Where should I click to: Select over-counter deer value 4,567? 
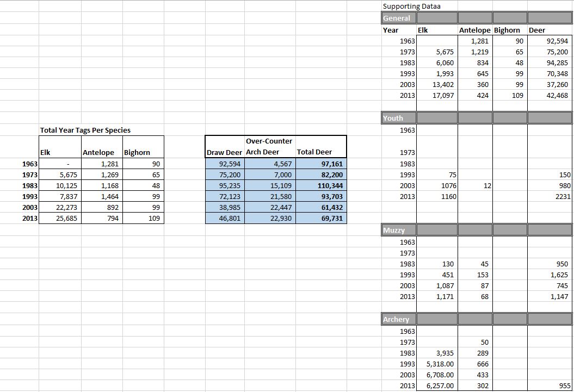(x=270, y=164)
